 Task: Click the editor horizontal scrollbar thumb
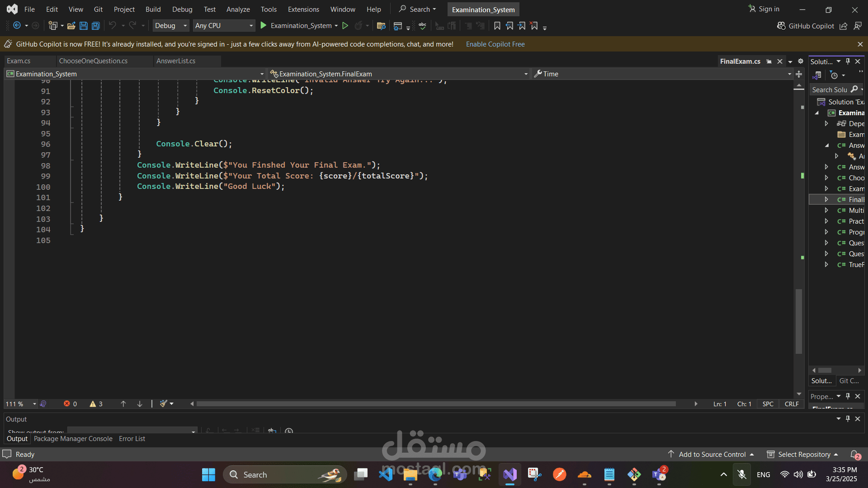point(436,404)
